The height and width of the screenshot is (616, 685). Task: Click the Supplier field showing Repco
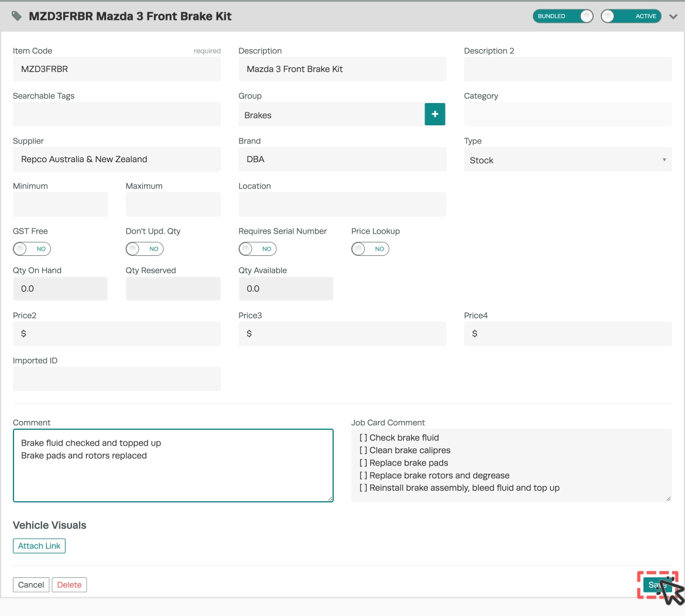click(117, 159)
